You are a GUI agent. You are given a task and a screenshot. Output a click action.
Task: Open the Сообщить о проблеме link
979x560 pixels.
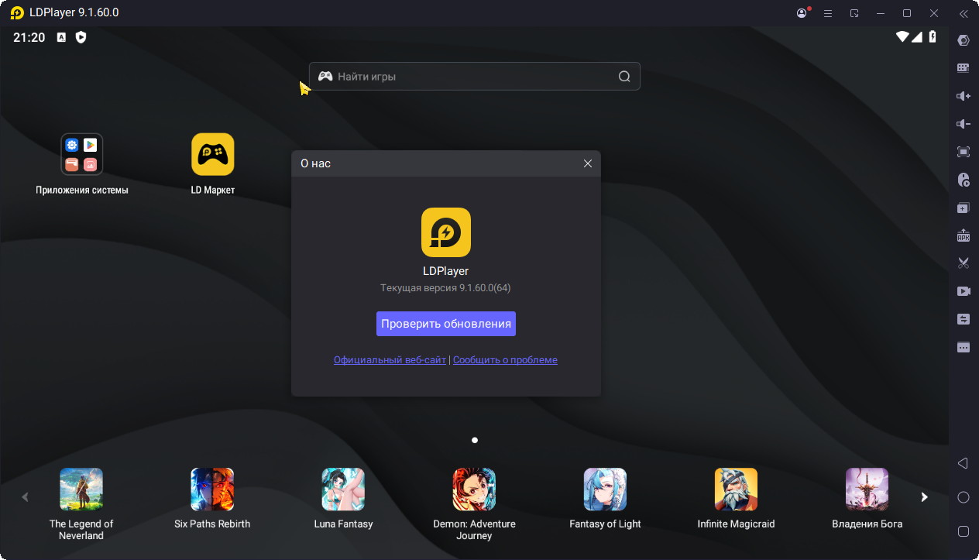coord(505,360)
